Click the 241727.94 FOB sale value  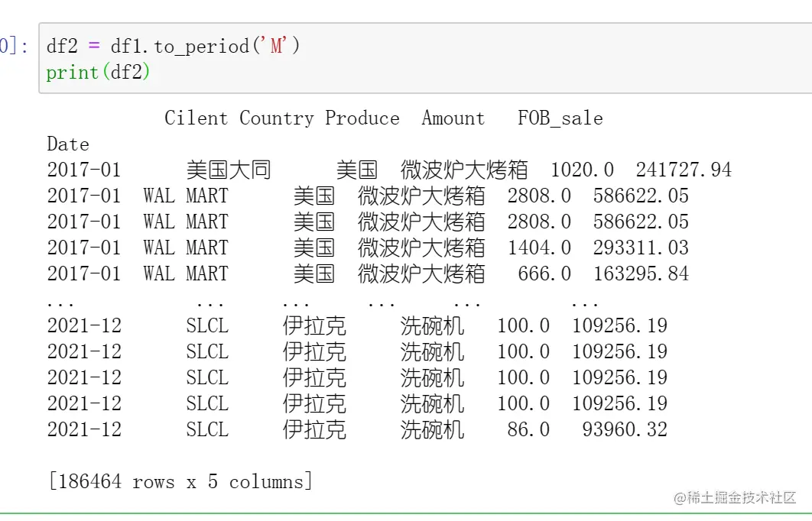pyautogui.click(x=684, y=170)
